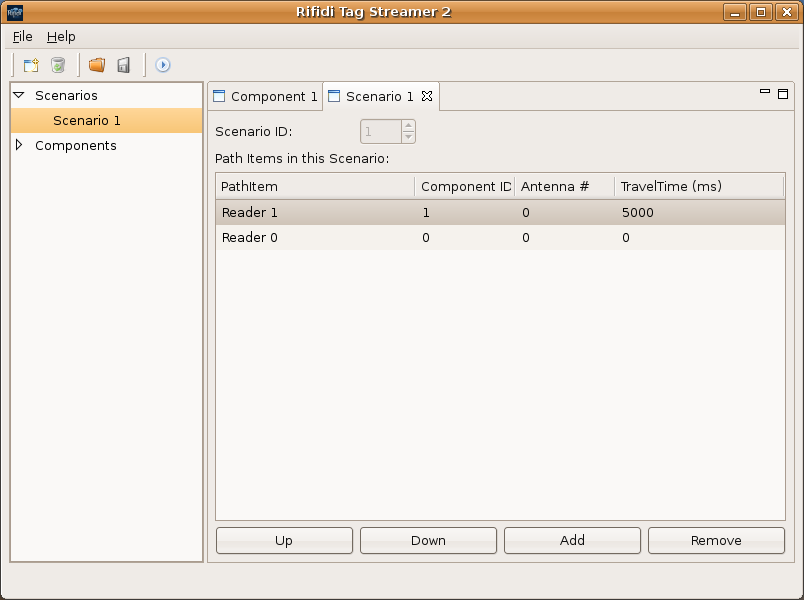
Task: Click the Delete trash can toolbar icon
Action: tap(58, 65)
